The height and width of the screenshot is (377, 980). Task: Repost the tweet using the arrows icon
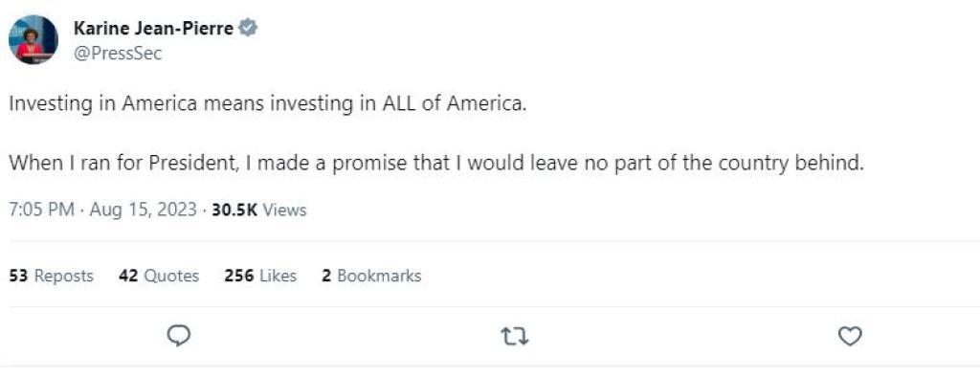[515, 337]
